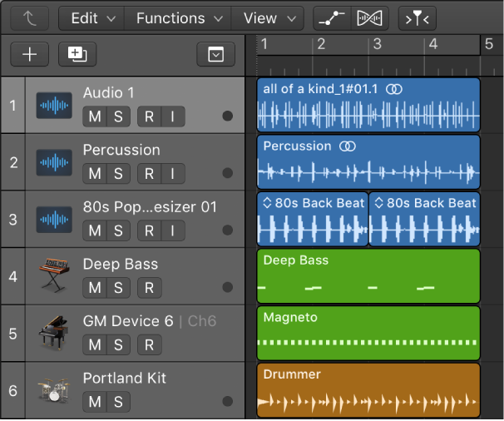
Task: Click the GM Device 6 piano icon
Action: point(53,333)
